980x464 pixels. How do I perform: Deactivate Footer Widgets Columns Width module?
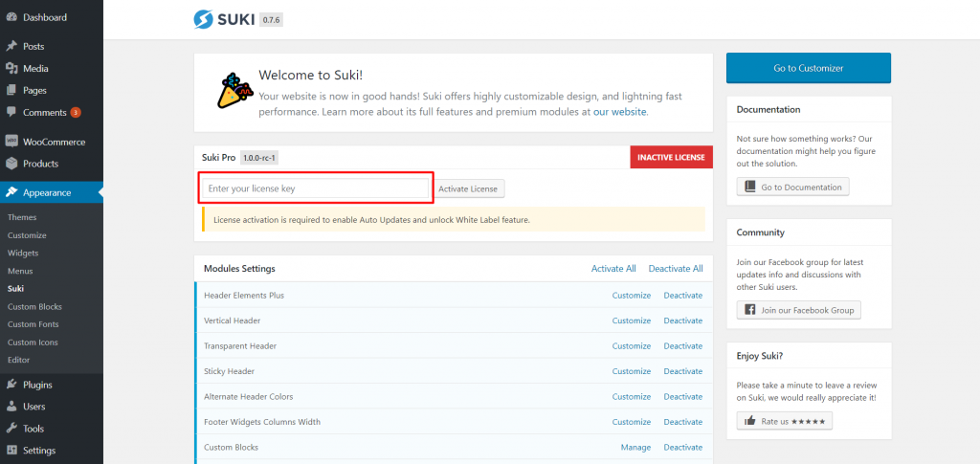(683, 422)
